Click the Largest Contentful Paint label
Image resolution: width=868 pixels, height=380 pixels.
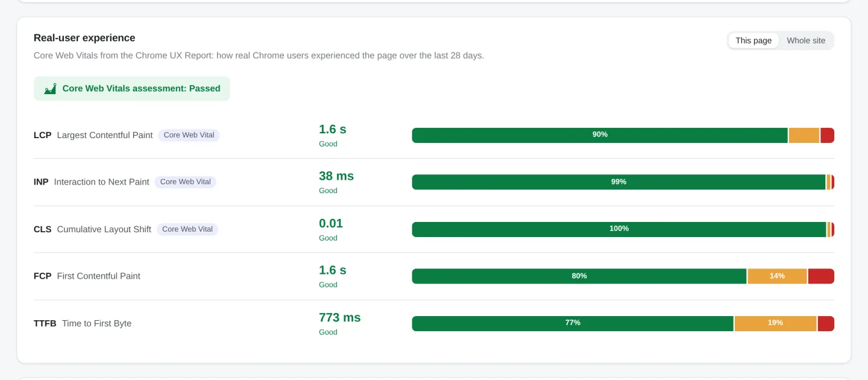coord(105,135)
